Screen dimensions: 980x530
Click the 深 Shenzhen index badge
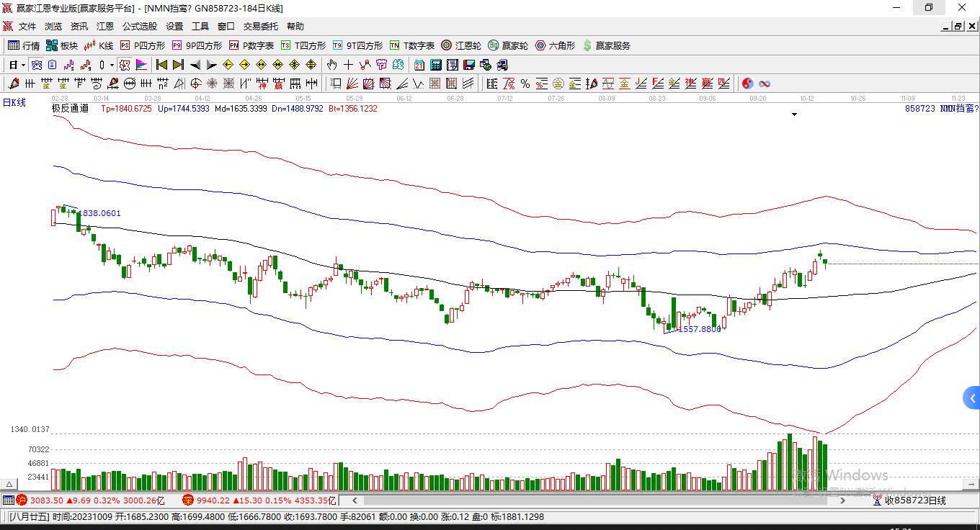point(187,500)
